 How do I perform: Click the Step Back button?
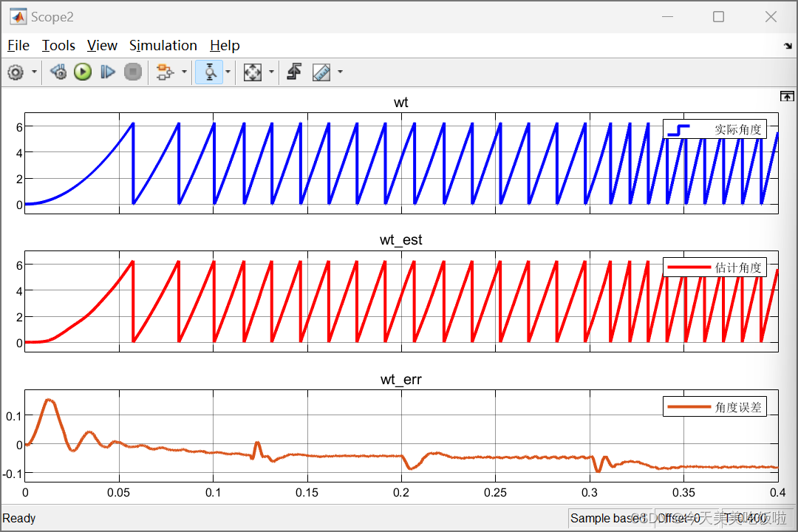click(x=58, y=72)
